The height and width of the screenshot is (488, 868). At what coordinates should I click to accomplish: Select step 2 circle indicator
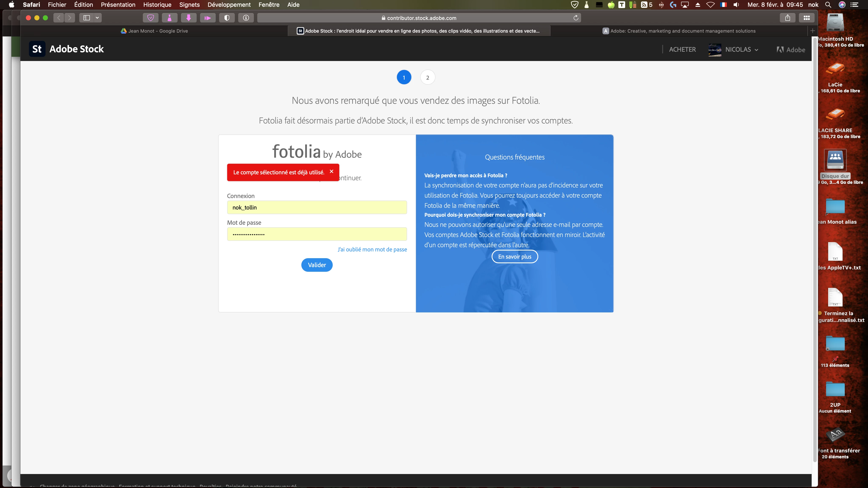click(428, 78)
